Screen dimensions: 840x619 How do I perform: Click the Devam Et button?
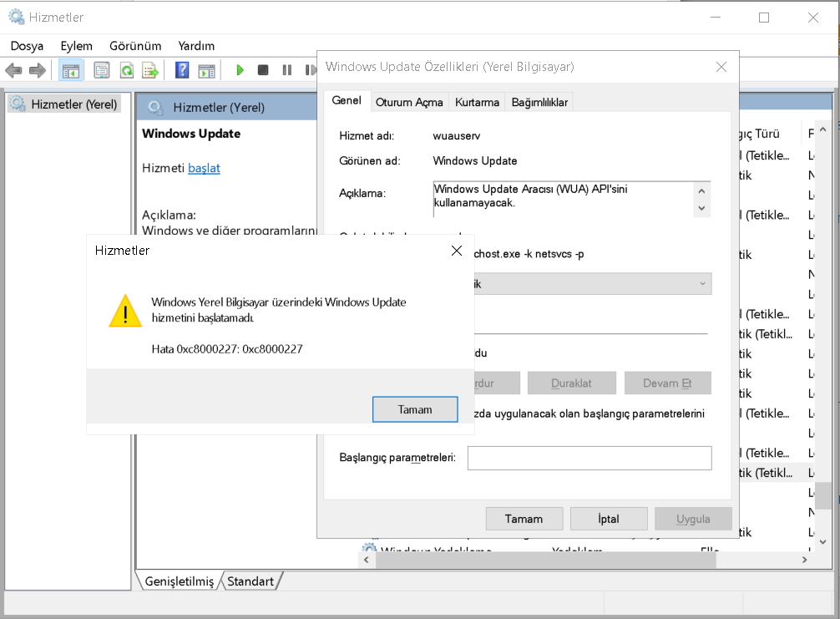point(667,383)
